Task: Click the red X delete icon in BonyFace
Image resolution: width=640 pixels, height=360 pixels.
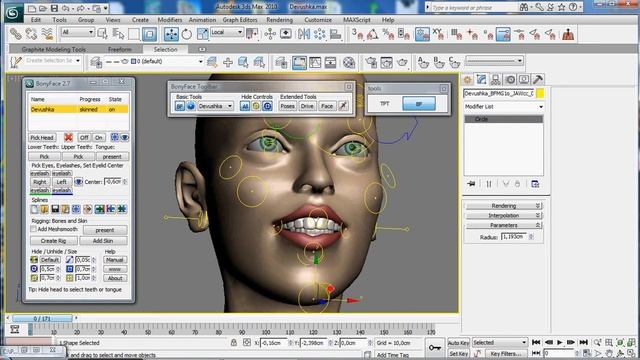Action: 68,138
